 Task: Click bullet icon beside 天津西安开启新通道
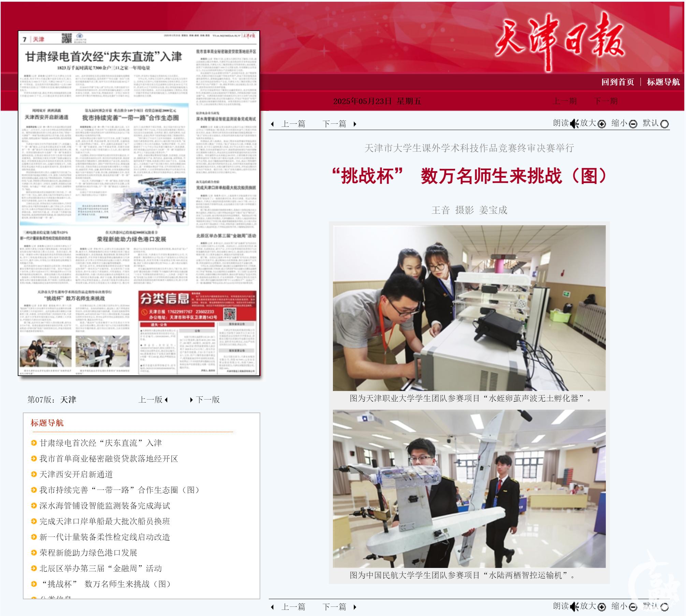tap(34, 474)
